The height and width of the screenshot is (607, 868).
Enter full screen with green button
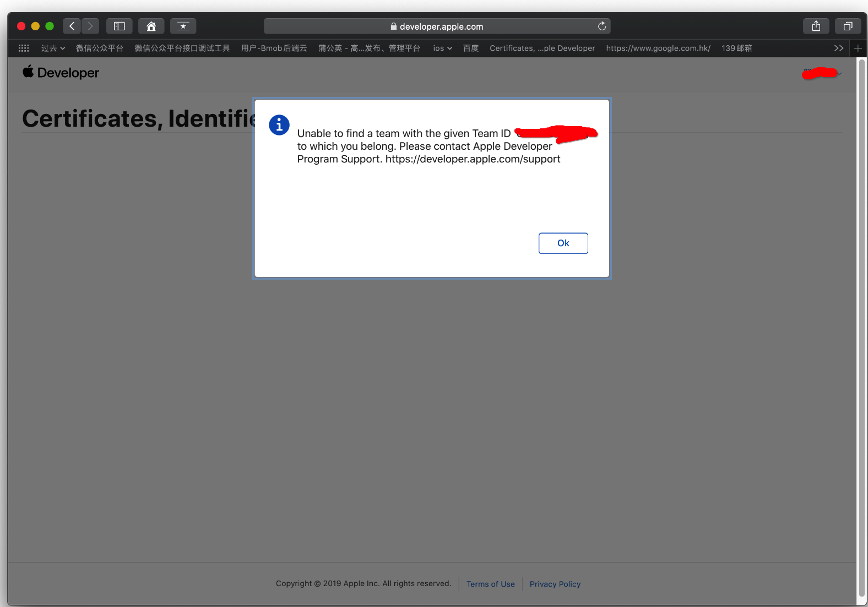[50, 26]
